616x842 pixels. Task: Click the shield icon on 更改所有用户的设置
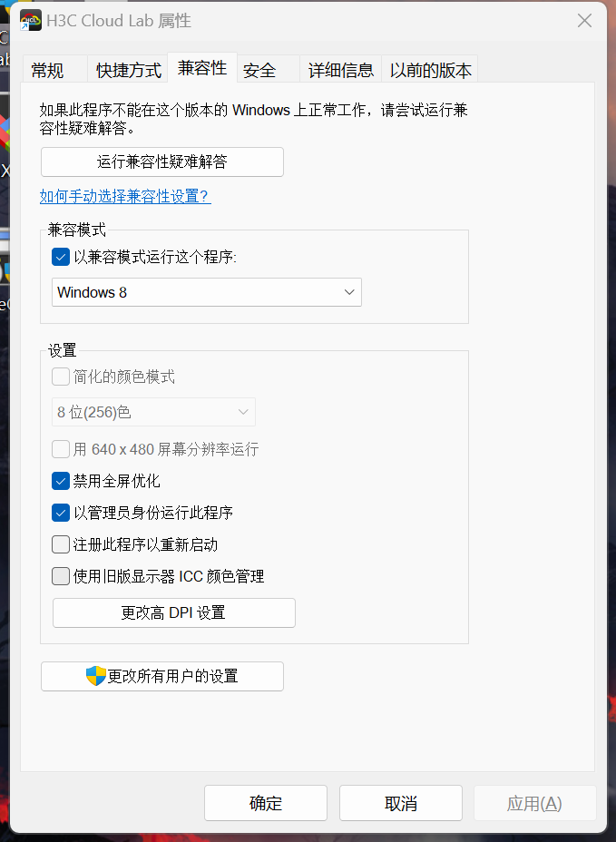click(x=96, y=676)
